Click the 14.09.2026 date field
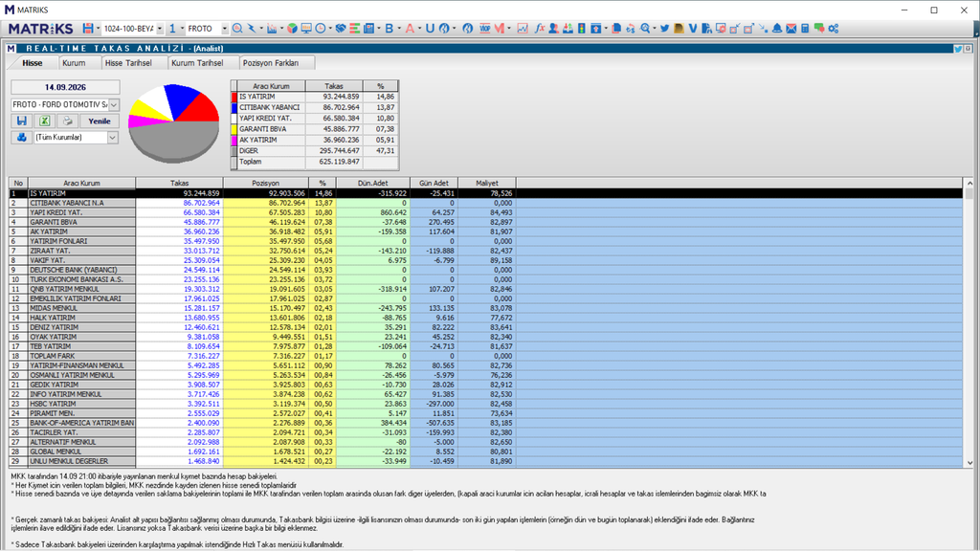This screenshot has height=551, width=980. pos(65,87)
